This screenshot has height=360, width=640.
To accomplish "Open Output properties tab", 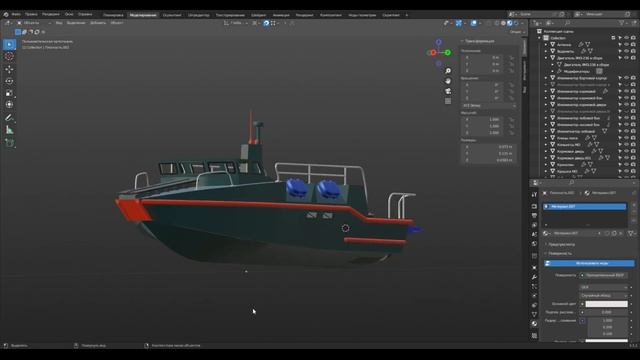I will point(534,216).
